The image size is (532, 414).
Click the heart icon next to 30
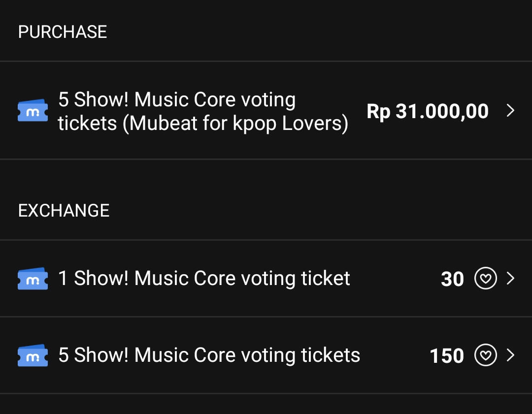[486, 278]
